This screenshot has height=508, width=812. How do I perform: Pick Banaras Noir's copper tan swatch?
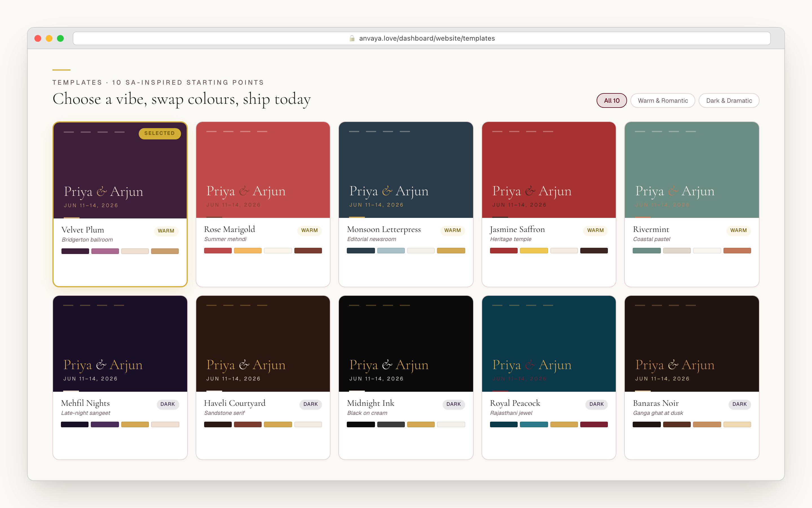click(x=707, y=425)
